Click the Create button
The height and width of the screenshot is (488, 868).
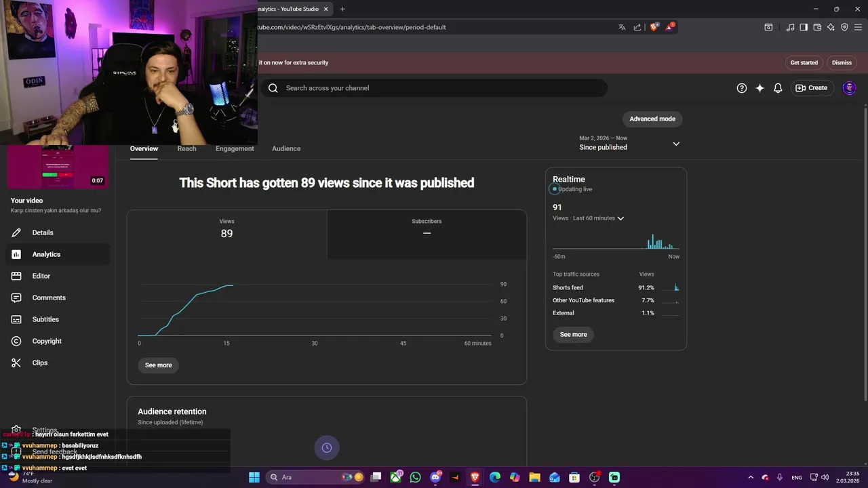(x=812, y=88)
